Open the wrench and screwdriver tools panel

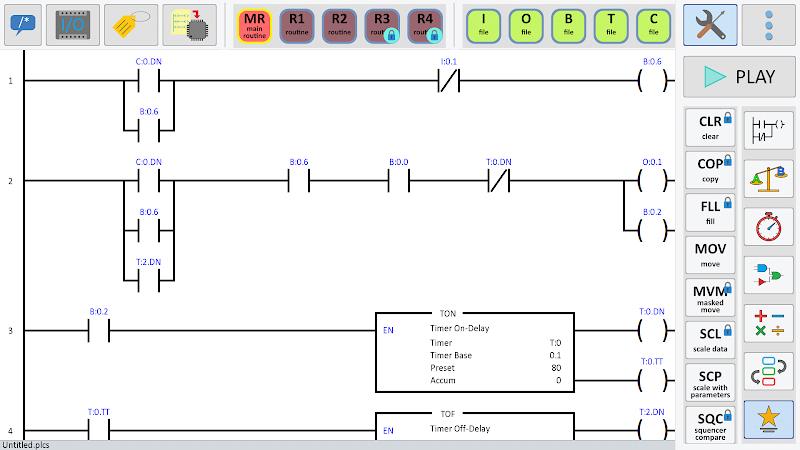(710, 24)
